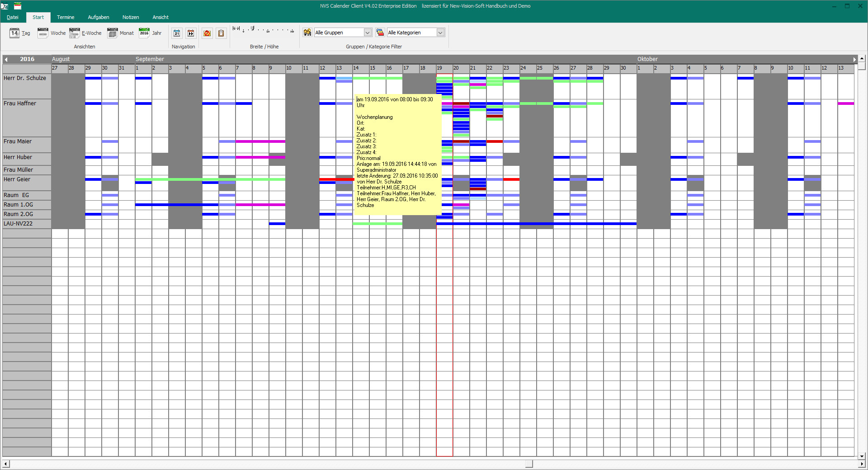Open the Datei menu
This screenshot has height=470, width=868.
pyautogui.click(x=13, y=17)
